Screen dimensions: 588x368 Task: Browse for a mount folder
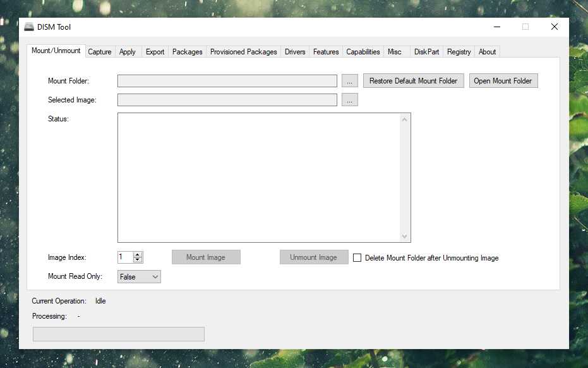coord(349,81)
